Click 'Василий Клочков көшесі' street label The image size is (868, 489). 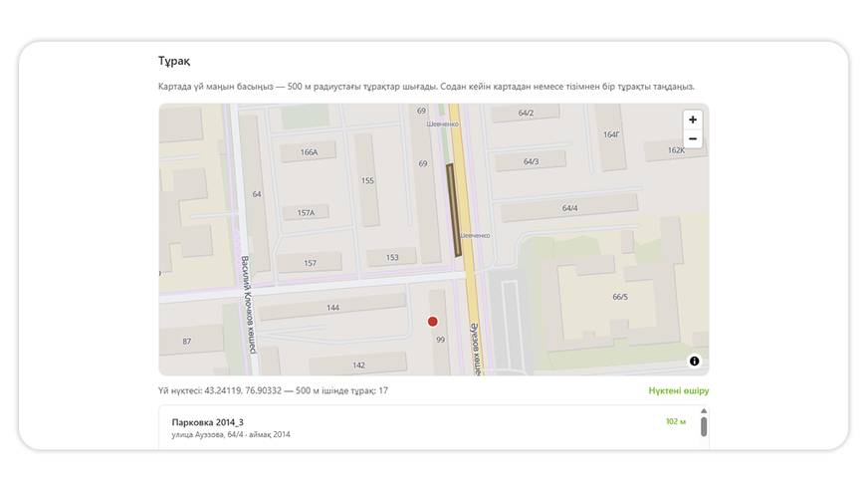(x=249, y=305)
